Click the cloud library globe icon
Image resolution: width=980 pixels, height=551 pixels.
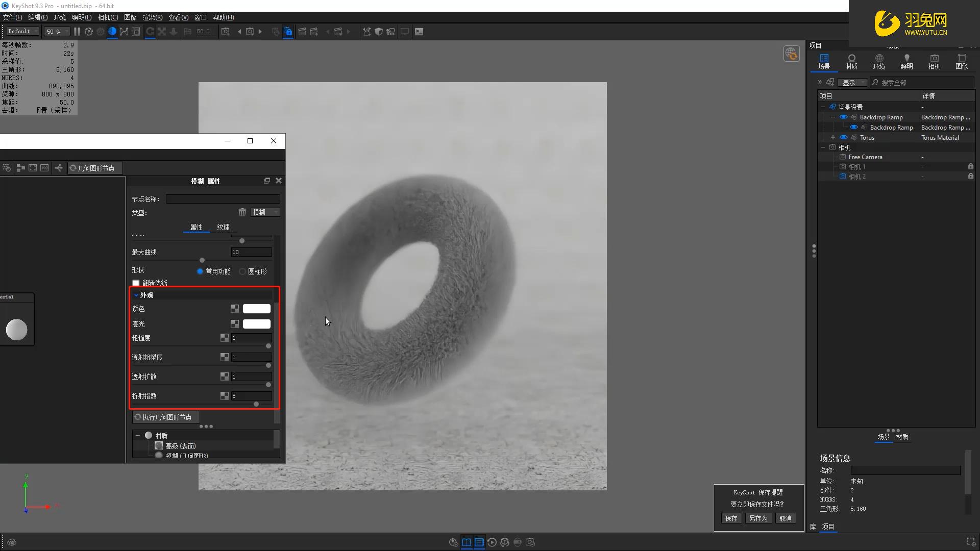(791, 53)
